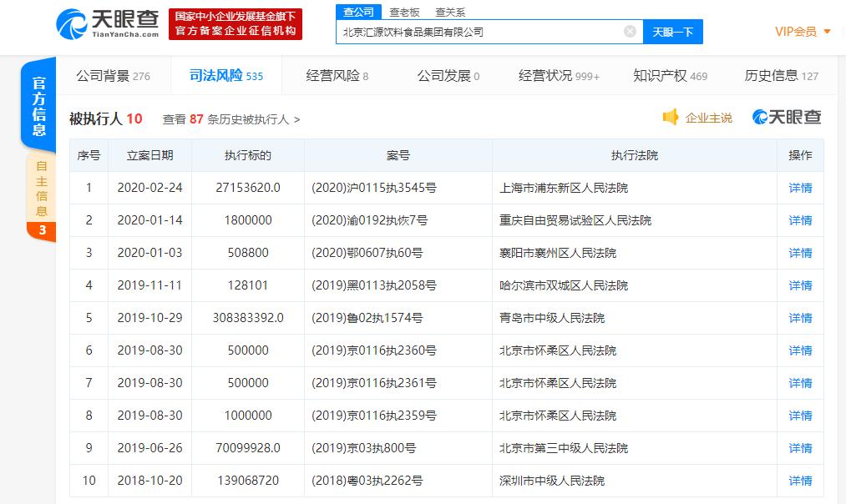Select the 查关系 search tab

point(450,12)
